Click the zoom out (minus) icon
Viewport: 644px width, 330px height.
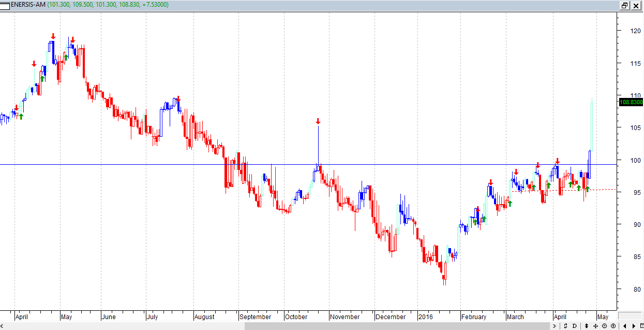[604, 326]
